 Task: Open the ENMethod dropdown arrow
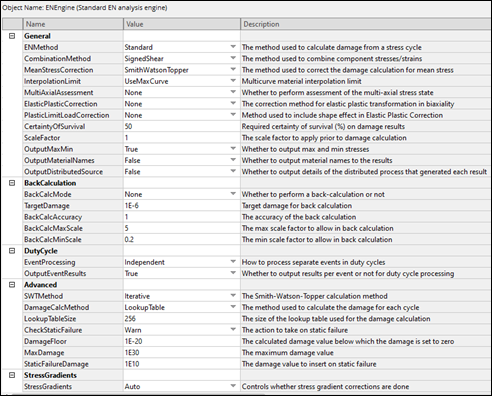point(233,47)
